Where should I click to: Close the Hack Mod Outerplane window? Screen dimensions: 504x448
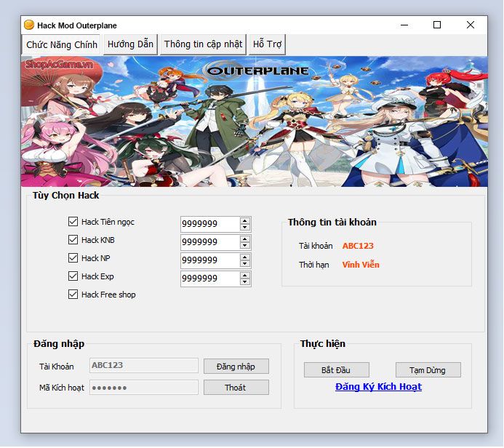click(471, 25)
